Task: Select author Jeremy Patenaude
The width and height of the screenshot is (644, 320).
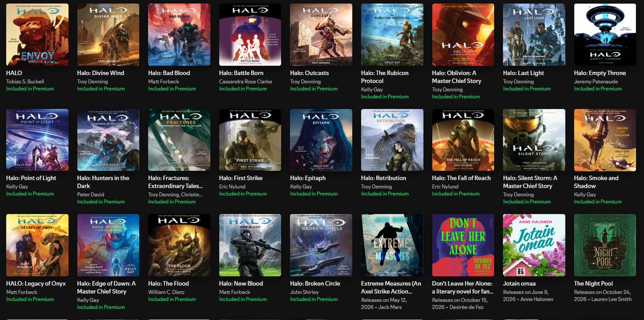Action: [596, 81]
